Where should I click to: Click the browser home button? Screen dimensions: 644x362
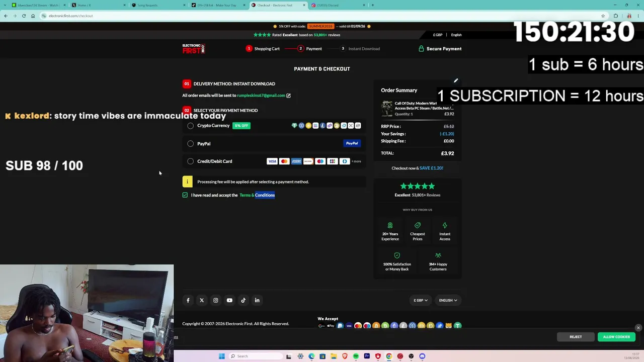(33, 16)
